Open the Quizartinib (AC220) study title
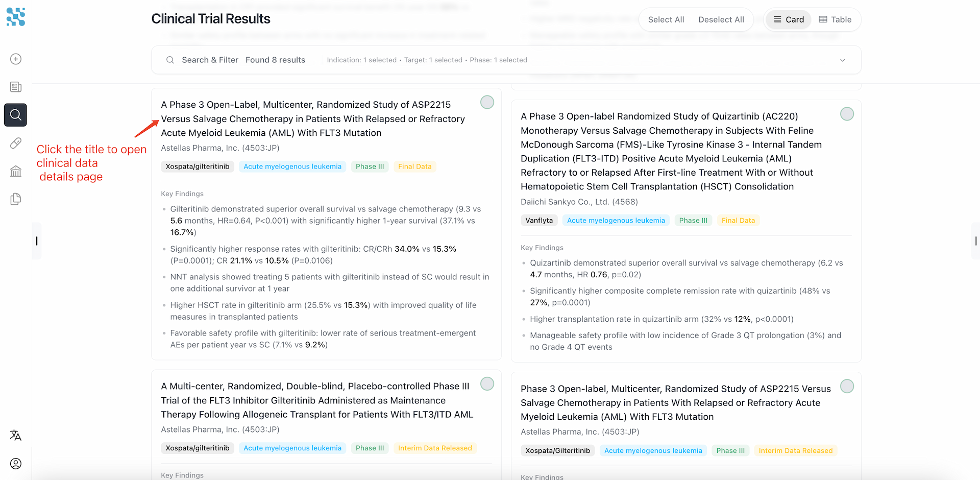 click(x=671, y=151)
